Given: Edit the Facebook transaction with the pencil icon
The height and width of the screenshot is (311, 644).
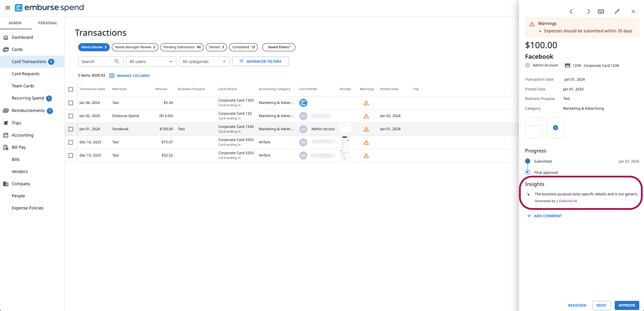Looking at the screenshot, I should pos(617,11).
